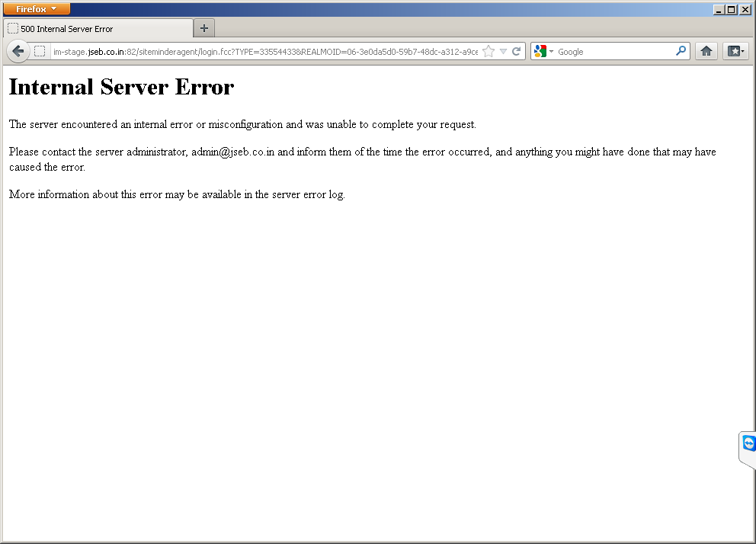Open the Firefox application menu
Screen dimensions: 756x544
[x=34, y=8]
